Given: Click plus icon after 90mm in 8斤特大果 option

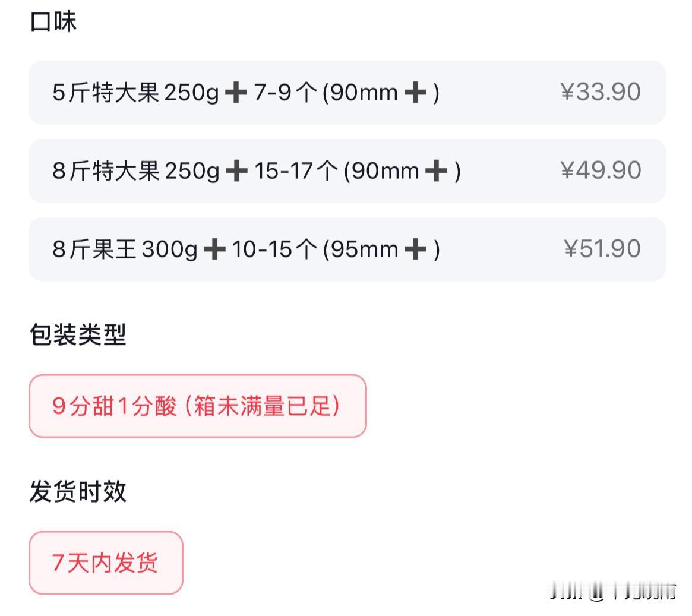Looking at the screenshot, I should pos(437,171).
